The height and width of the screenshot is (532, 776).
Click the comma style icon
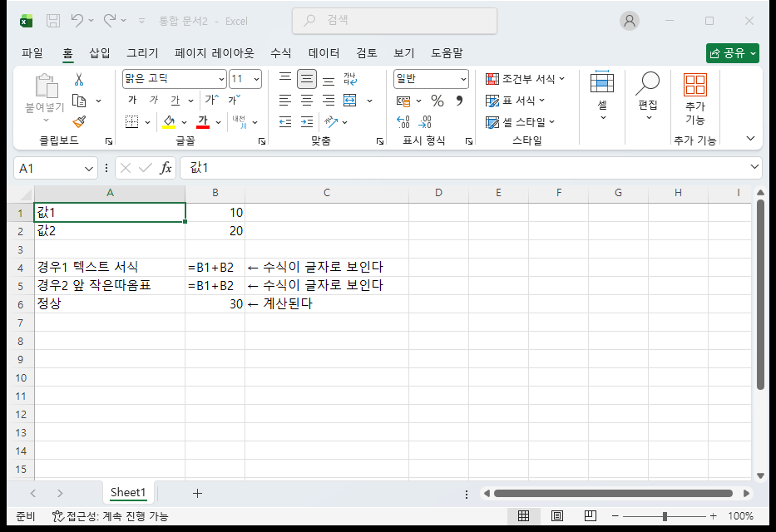[459, 101]
